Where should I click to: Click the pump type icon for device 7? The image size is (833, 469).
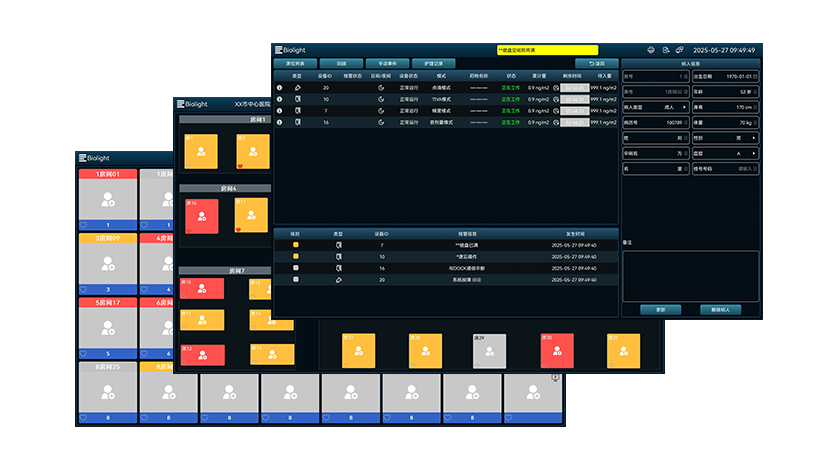pyautogui.click(x=297, y=111)
